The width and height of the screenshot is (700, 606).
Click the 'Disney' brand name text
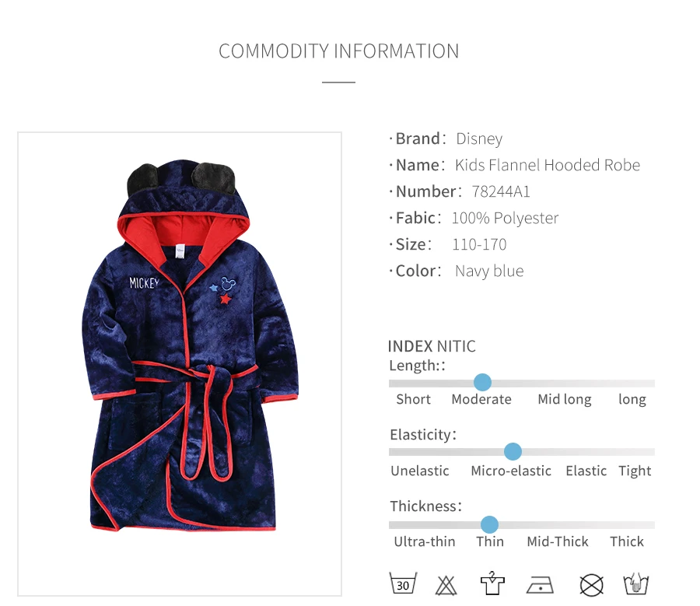pos(479,139)
